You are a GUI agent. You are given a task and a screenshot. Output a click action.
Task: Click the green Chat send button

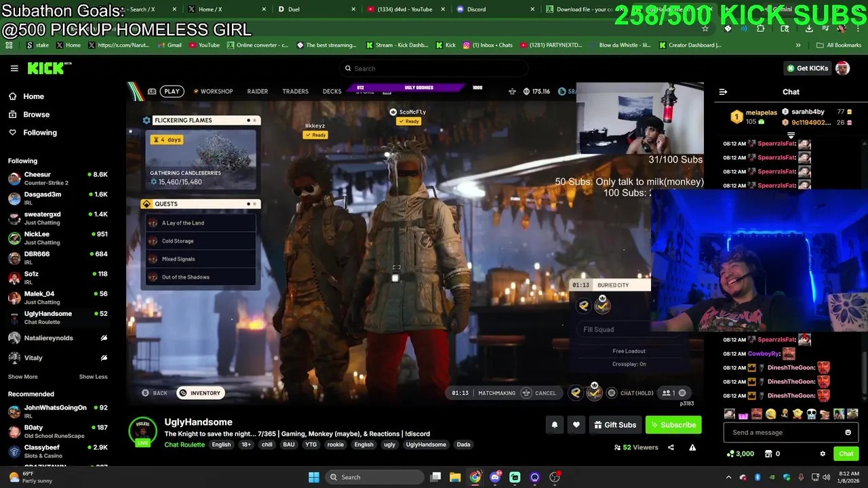(846, 454)
